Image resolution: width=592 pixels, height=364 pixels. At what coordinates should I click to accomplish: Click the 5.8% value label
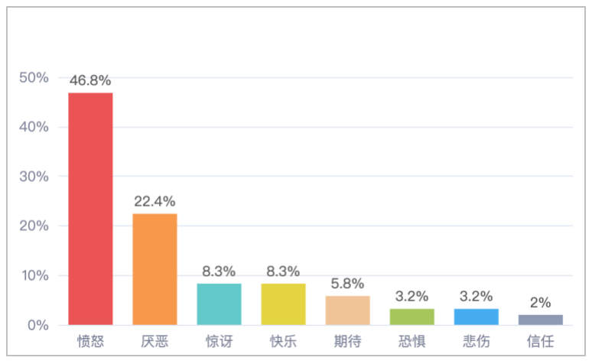click(x=347, y=284)
